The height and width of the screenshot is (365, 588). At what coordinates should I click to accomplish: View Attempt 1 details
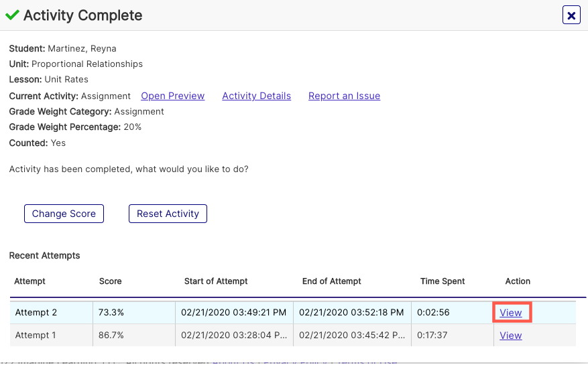510,336
